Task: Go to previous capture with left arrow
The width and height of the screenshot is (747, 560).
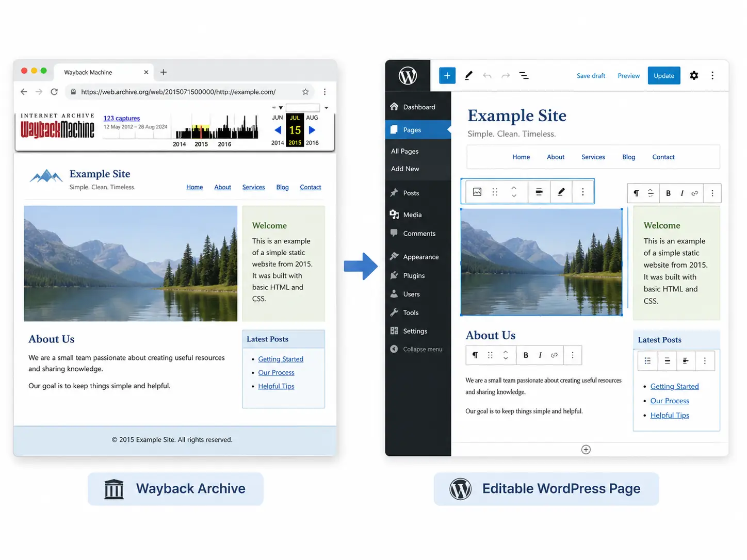Action: 278,130
